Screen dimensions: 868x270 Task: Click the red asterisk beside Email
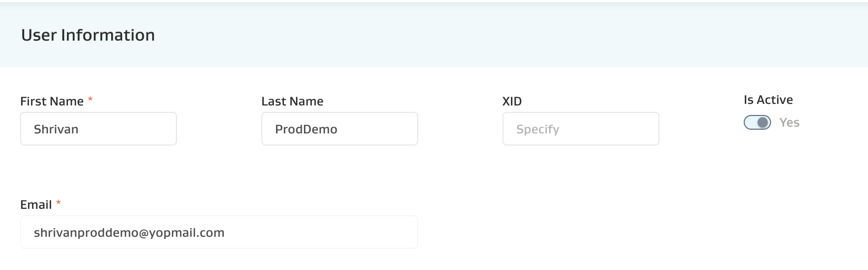point(58,202)
